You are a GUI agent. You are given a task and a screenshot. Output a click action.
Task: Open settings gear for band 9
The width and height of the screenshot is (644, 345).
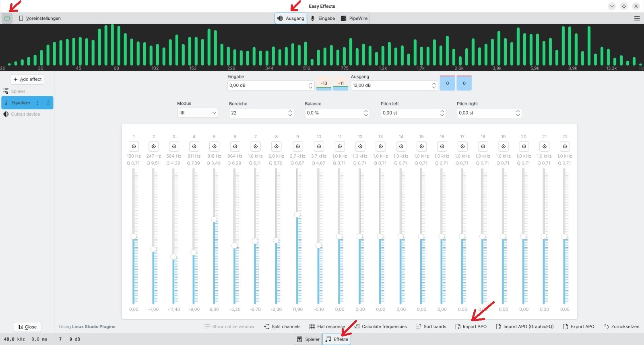298,146
